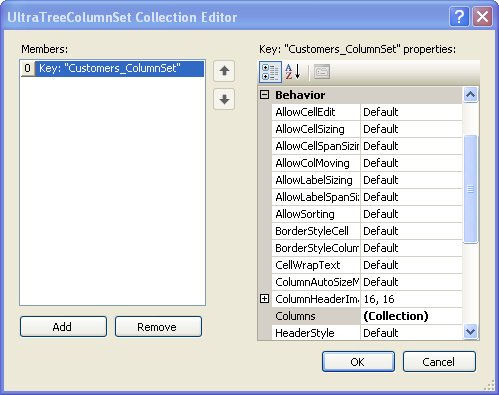Move selected member up

pyautogui.click(x=224, y=71)
